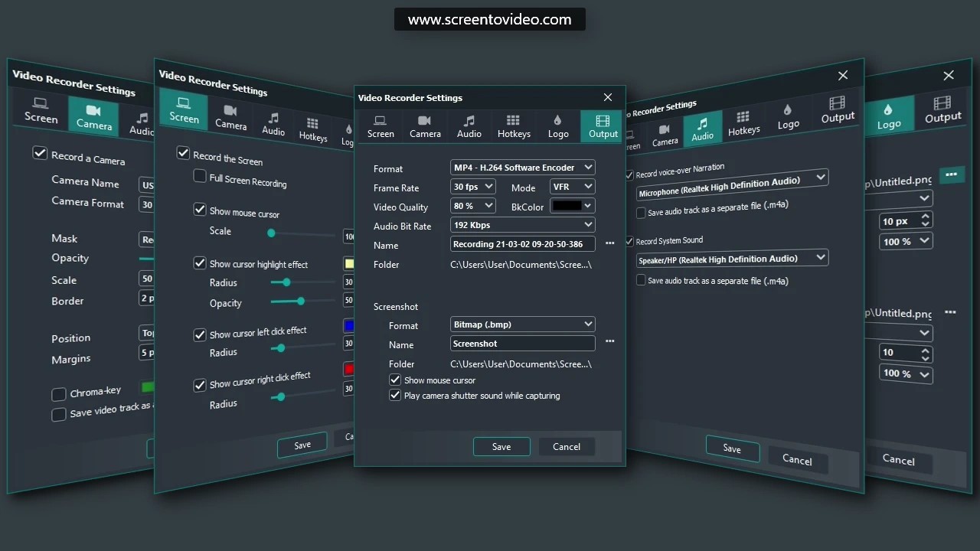Click Logo droplet icon in far-right window
Image resolution: width=980 pixels, height=551 pixels.
click(888, 109)
